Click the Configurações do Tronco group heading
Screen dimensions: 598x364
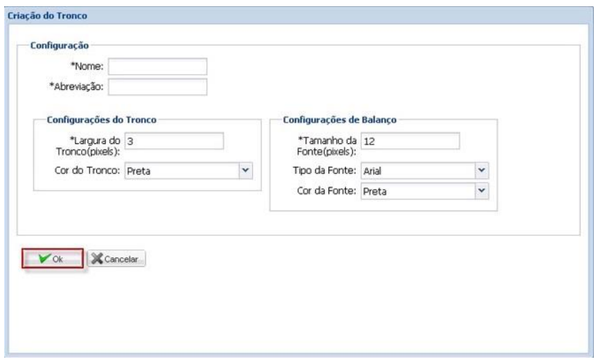point(100,119)
